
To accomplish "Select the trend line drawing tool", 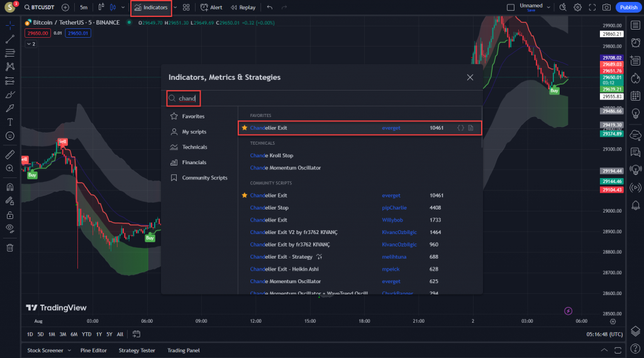I will (x=10, y=39).
